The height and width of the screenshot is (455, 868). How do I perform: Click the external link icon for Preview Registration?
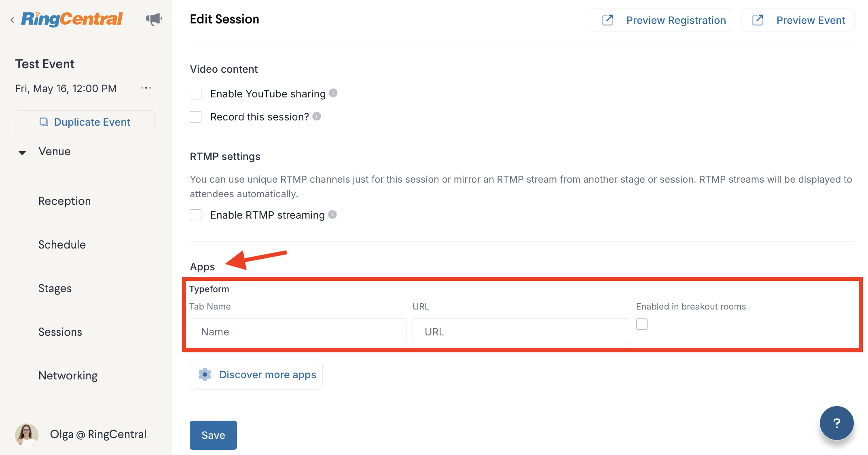[608, 20]
